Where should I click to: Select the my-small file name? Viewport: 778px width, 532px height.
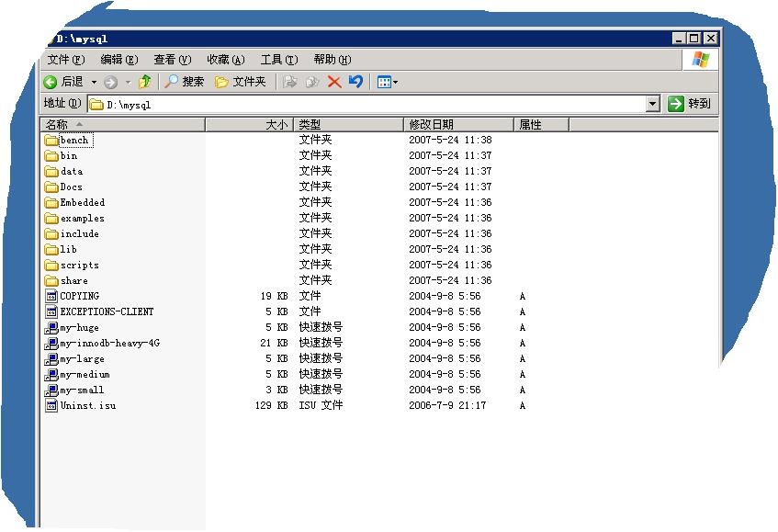[82, 391]
